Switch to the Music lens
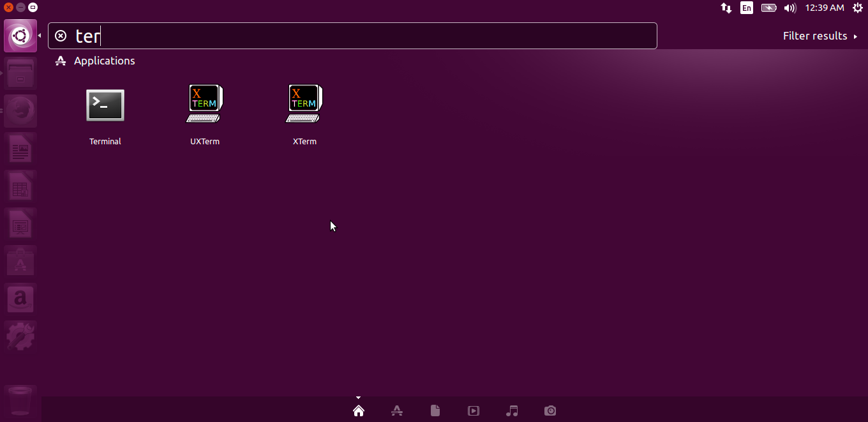 [512, 411]
